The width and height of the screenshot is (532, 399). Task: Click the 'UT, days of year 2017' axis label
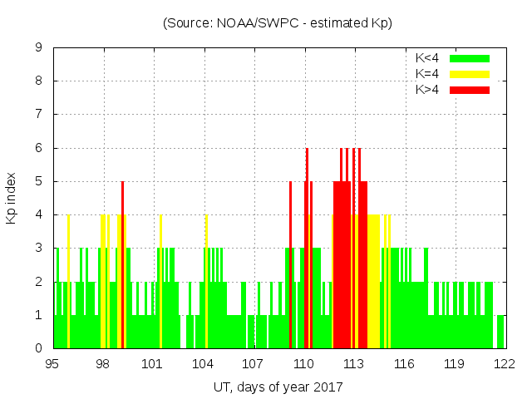click(x=278, y=387)
